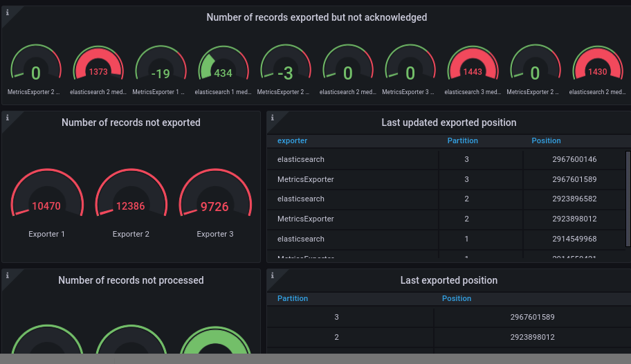Open info icon of Last updated exported position panel

point(273,118)
